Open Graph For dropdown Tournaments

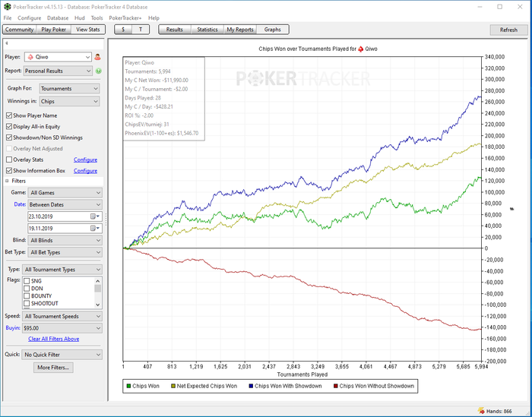click(69, 88)
